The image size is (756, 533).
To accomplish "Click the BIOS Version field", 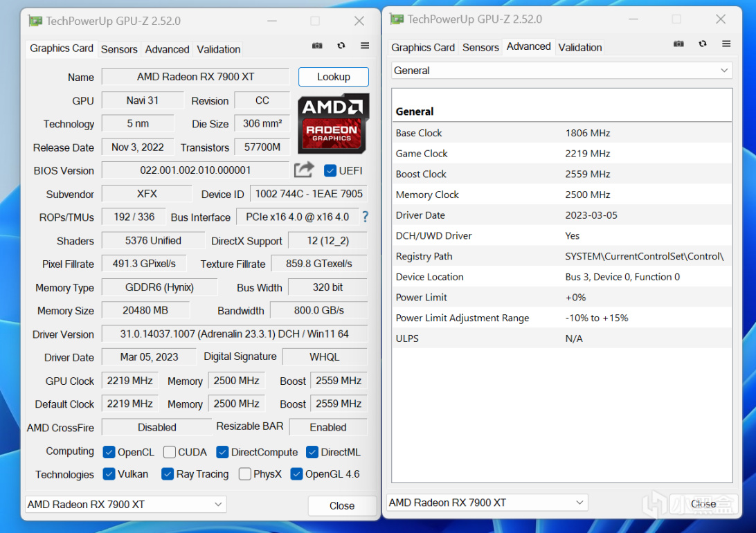I will point(195,170).
